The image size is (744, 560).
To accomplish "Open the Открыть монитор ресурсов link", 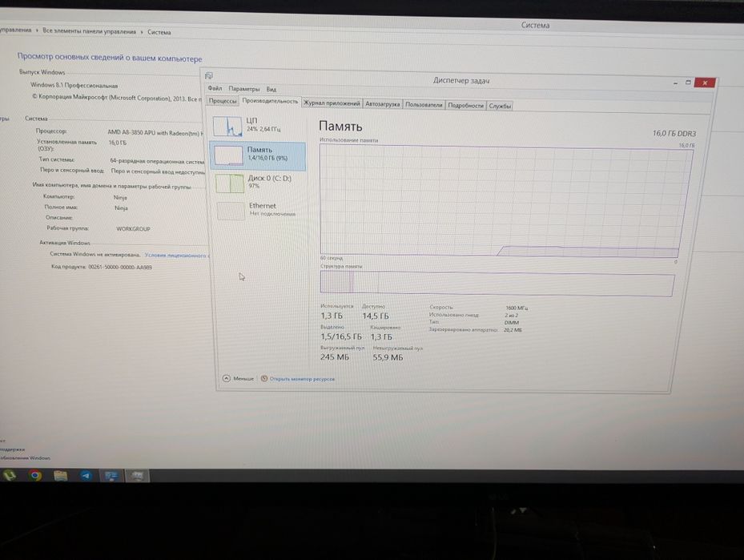I will [302, 379].
